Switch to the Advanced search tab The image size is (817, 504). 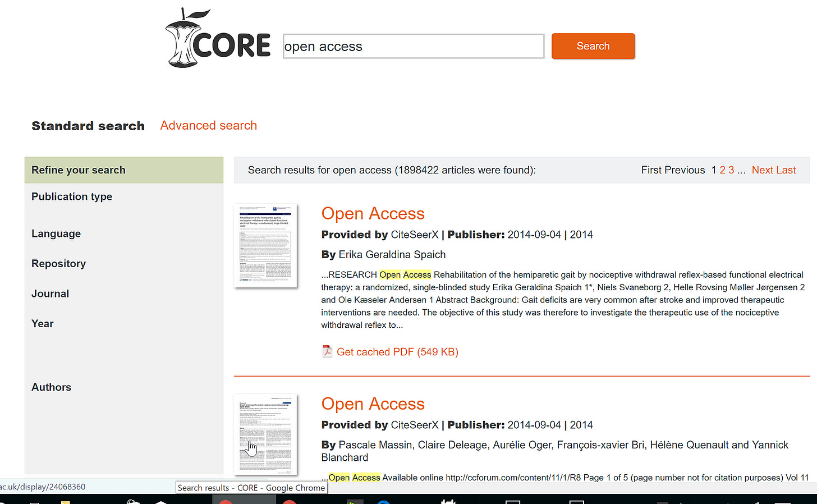pyautogui.click(x=209, y=125)
